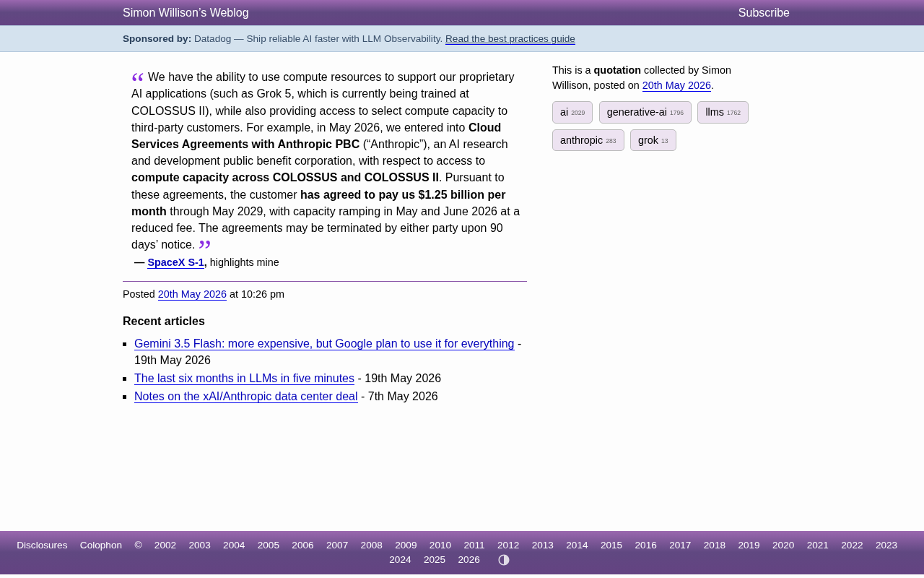Go to the 2025 archive
This screenshot has width=924, height=578.
click(435, 560)
